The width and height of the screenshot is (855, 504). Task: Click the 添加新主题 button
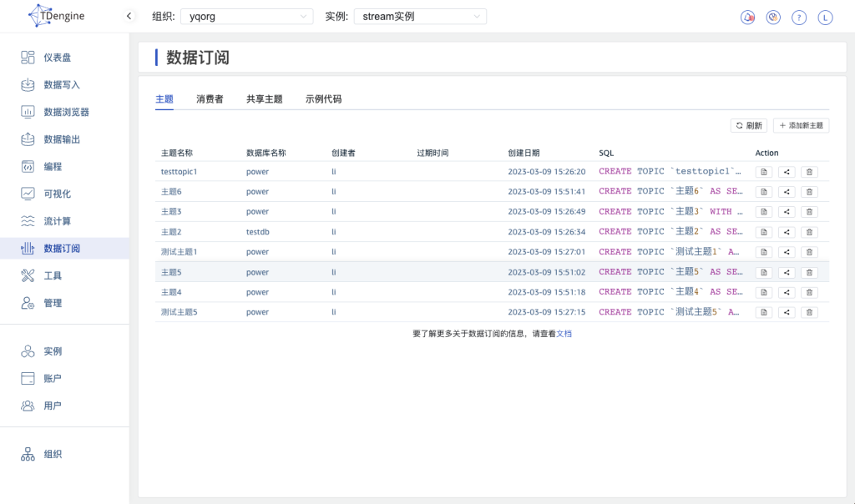[x=800, y=125]
